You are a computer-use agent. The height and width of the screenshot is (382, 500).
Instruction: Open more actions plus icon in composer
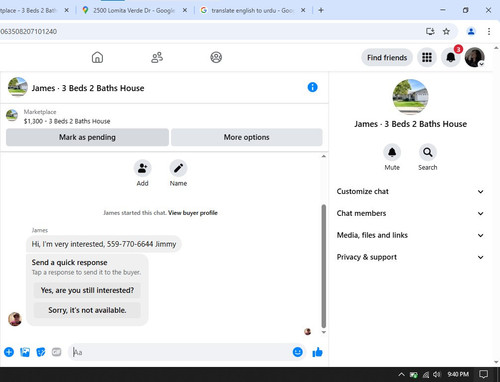9,352
